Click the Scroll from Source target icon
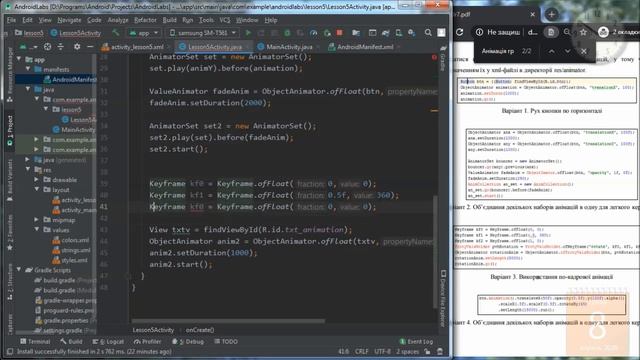The image size is (640, 360). coord(48,47)
